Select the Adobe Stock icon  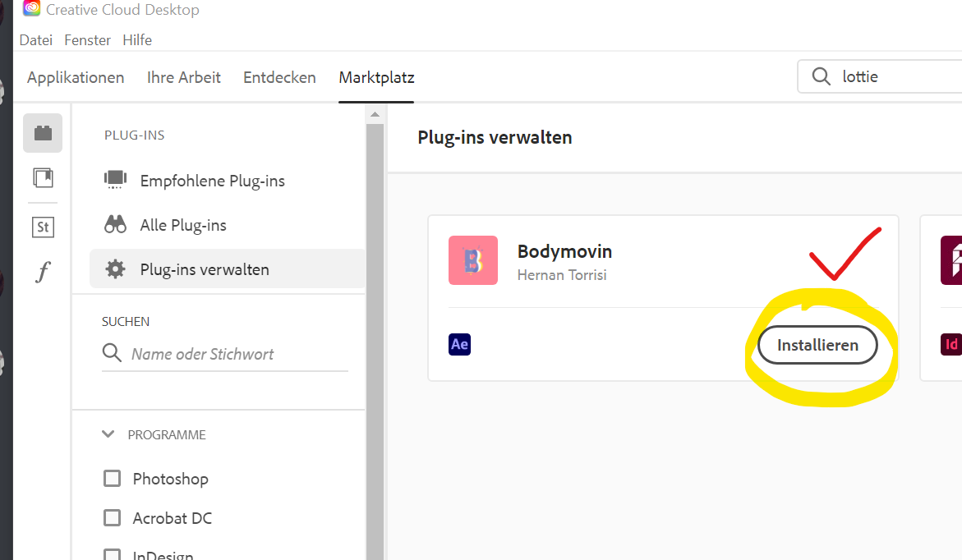pyautogui.click(x=42, y=227)
